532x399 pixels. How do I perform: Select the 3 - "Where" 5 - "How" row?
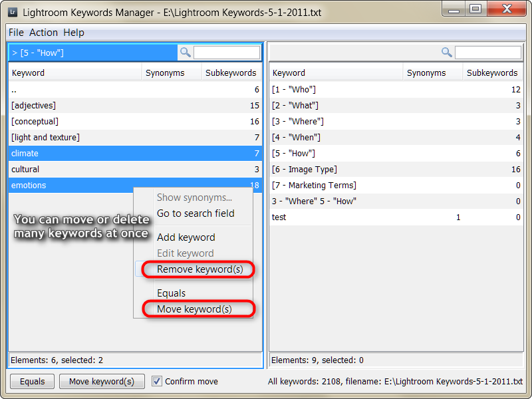click(396, 201)
